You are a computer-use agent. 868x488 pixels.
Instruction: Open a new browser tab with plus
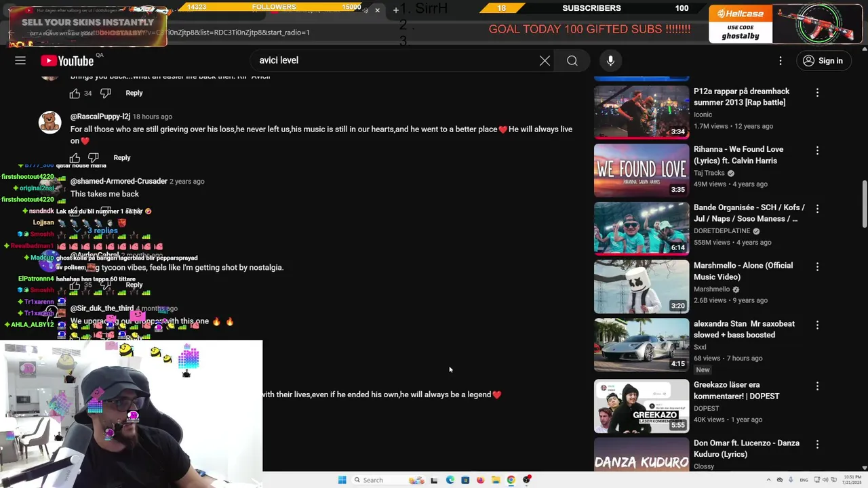[x=396, y=10]
